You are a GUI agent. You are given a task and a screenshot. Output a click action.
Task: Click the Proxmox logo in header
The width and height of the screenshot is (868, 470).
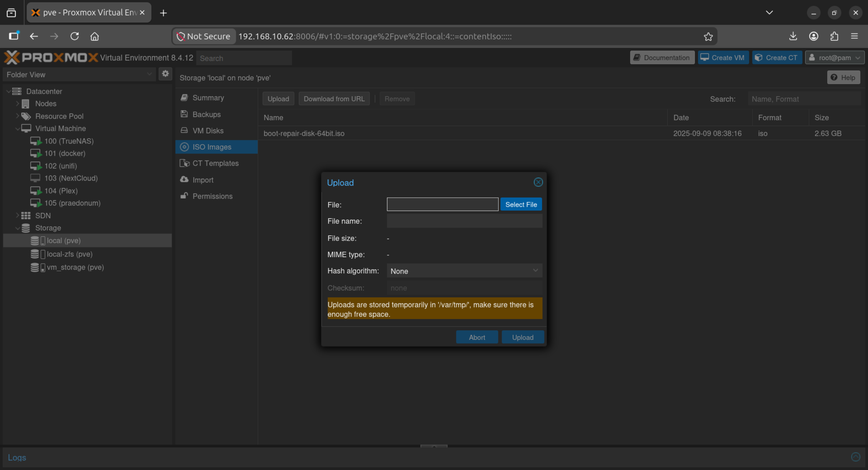[x=51, y=58]
